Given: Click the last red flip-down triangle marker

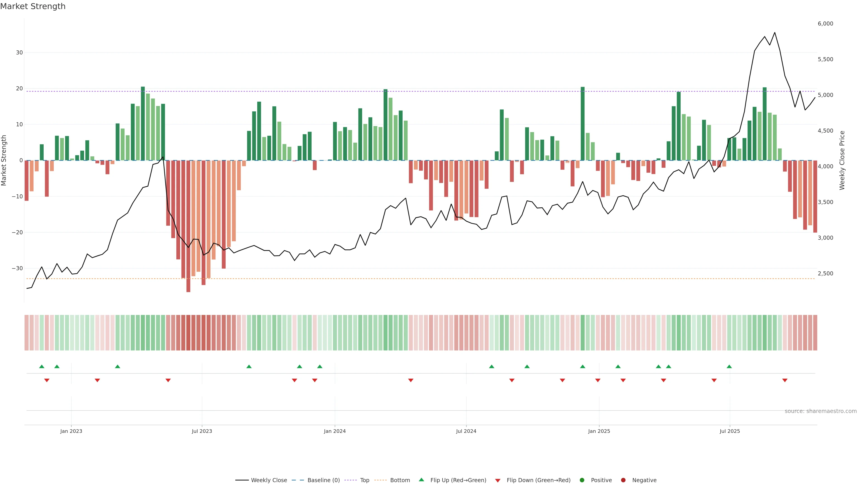Looking at the screenshot, I should (x=785, y=380).
